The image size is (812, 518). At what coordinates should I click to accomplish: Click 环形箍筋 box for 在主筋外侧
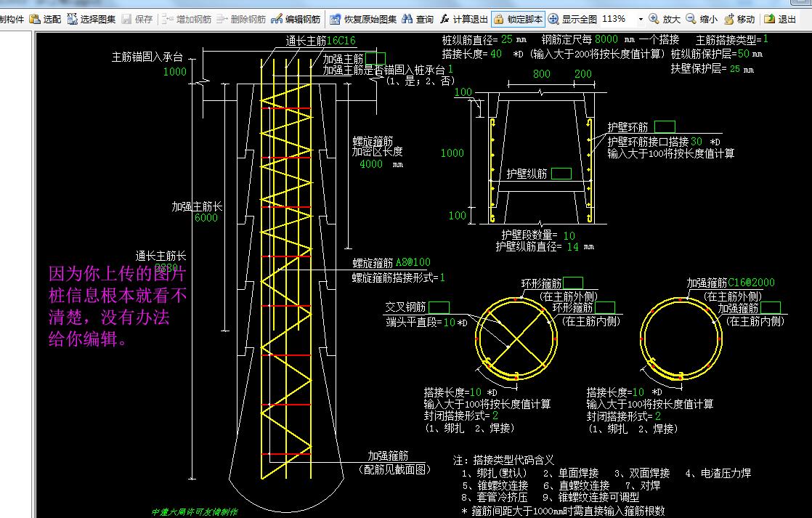click(x=573, y=283)
